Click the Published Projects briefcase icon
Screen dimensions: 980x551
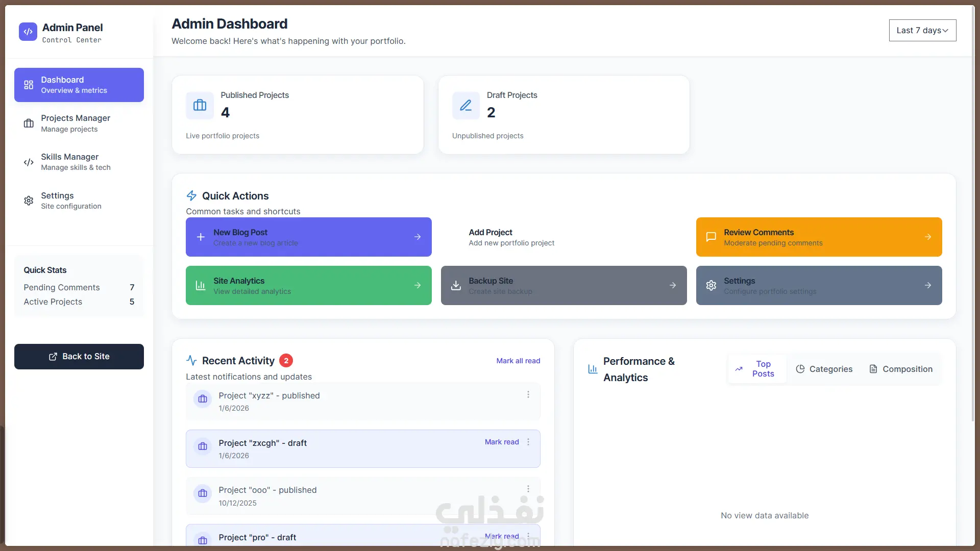coord(200,106)
